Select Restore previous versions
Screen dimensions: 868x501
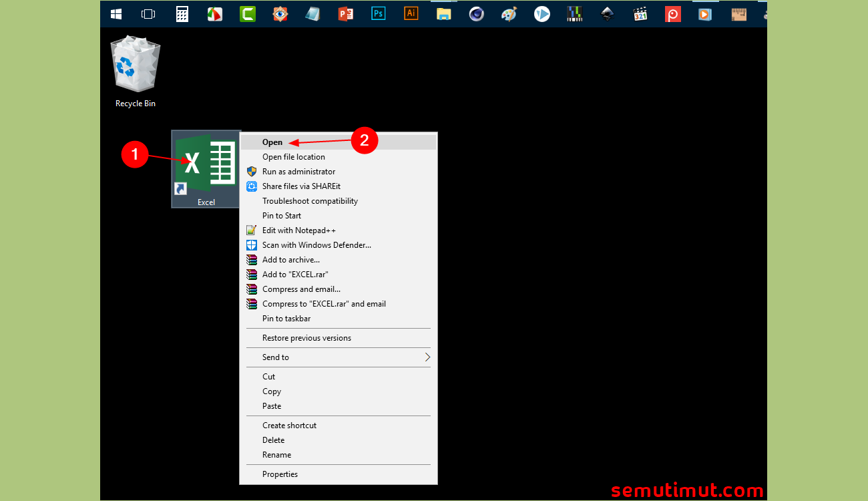click(339, 338)
